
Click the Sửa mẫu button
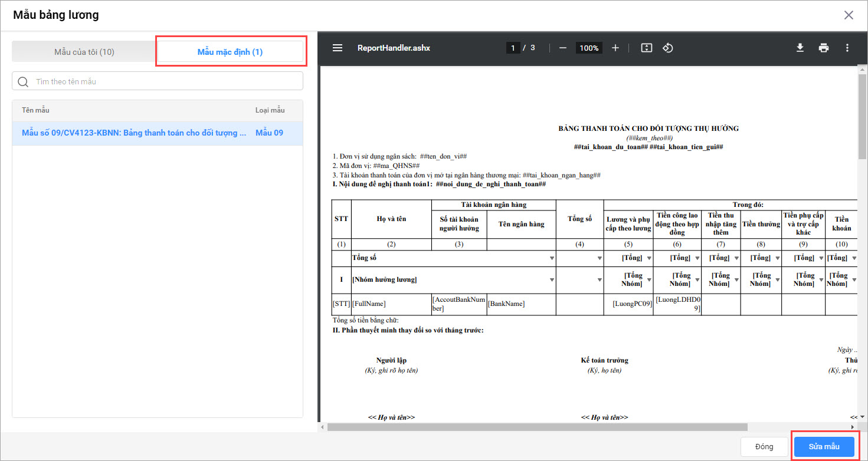point(824,446)
